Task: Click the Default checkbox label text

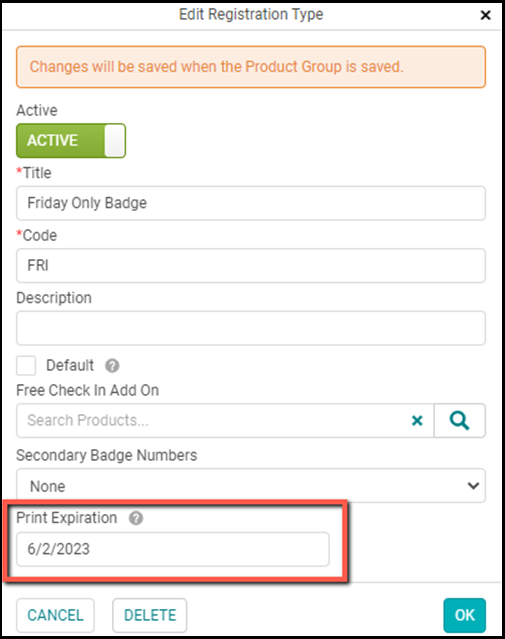Action: [x=70, y=365]
